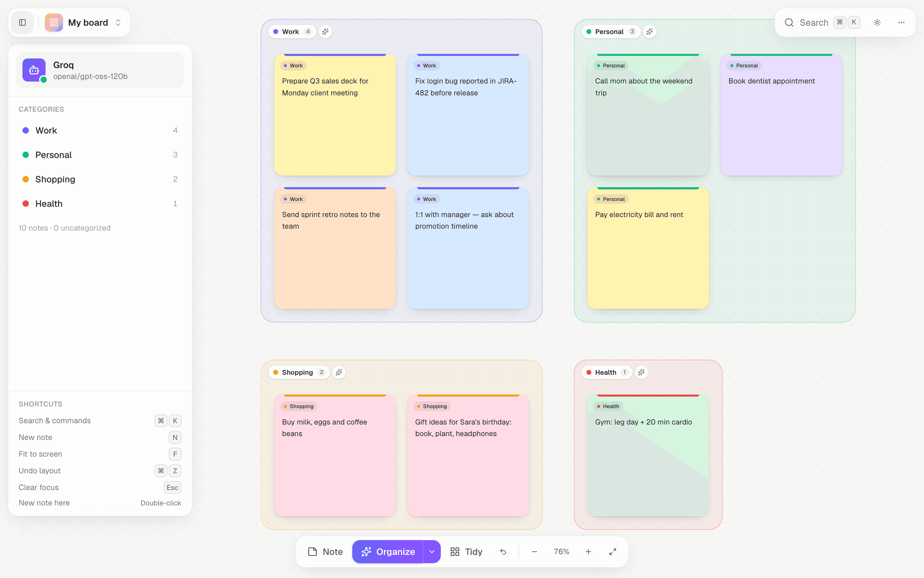Screen dimensions: 924x578
Task: Add a new Note from toolbar
Action: click(x=325, y=552)
